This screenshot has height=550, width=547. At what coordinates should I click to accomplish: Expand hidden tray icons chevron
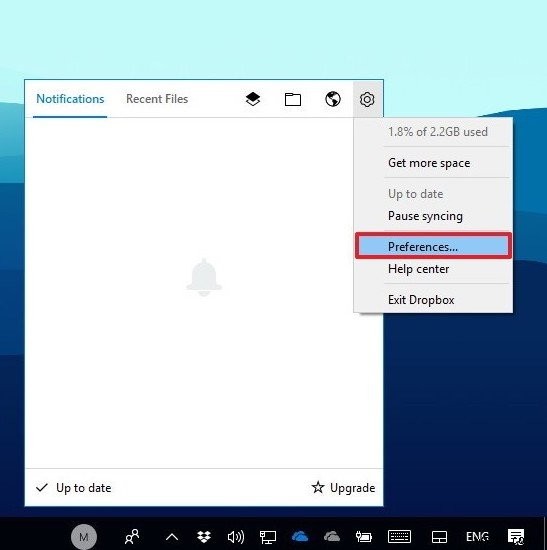(x=172, y=537)
